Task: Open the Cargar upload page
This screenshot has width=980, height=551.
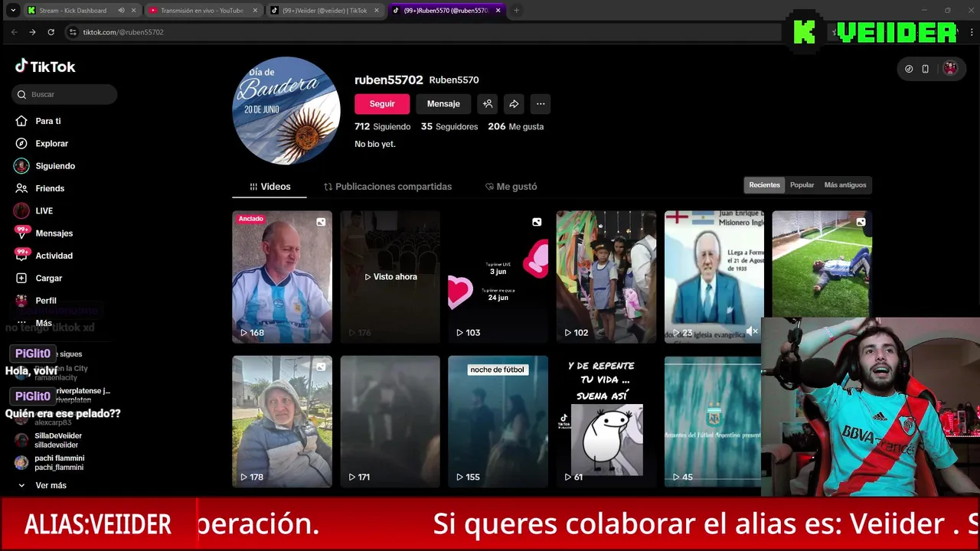Action: tap(47, 278)
